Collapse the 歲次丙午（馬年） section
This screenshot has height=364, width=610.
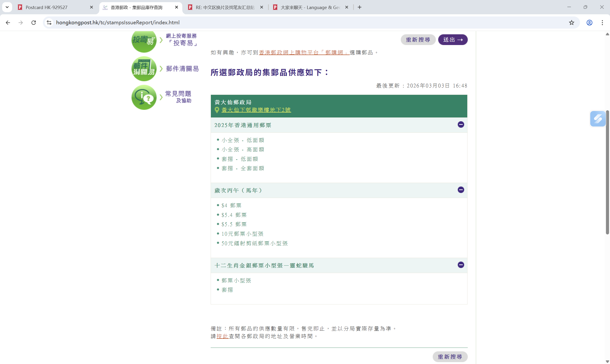coord(461,190)
